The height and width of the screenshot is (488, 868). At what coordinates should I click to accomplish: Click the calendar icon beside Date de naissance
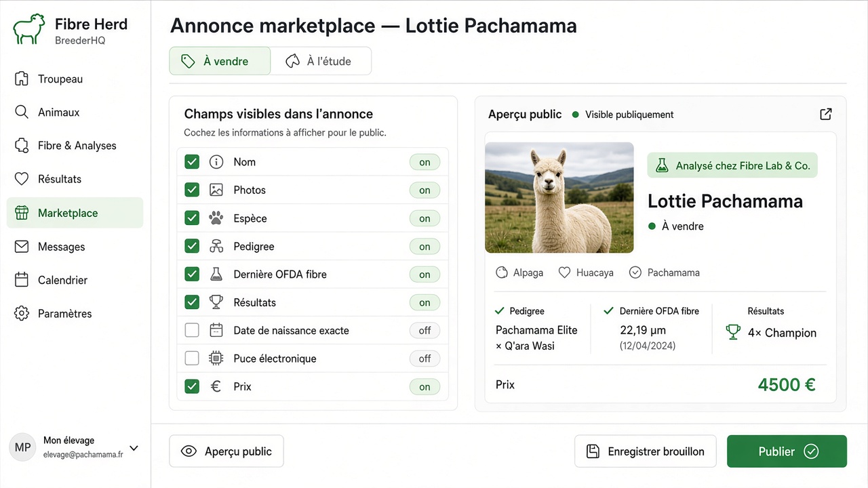[216, 331]
